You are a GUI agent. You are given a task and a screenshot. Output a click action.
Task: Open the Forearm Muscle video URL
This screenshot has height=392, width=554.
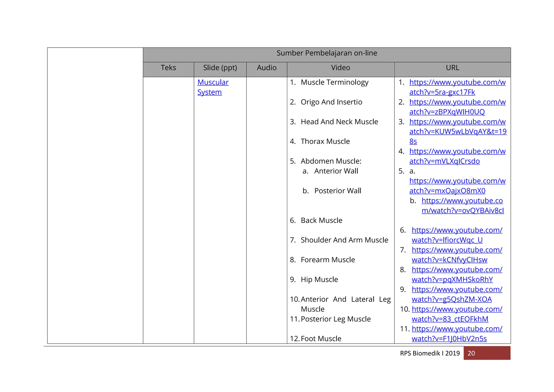[457, 270]
